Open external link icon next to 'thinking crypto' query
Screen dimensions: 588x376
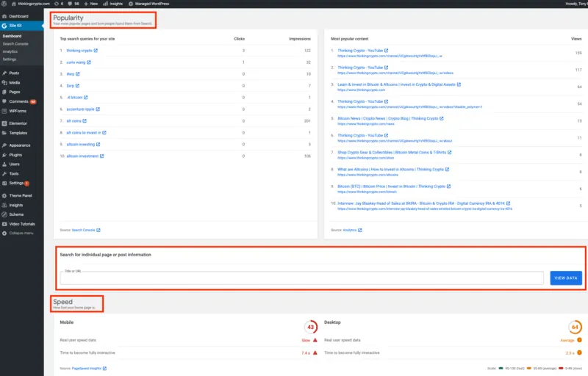click(x=96, y=51)
